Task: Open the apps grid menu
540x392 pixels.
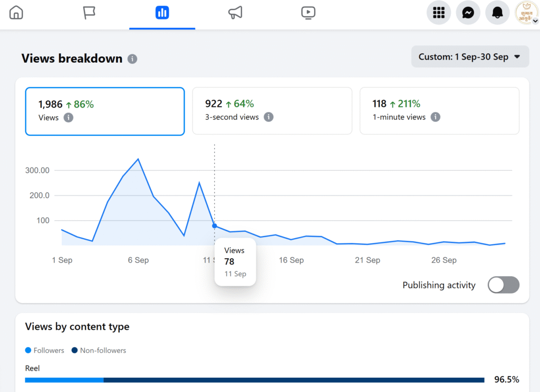Action: coord(439,13)
